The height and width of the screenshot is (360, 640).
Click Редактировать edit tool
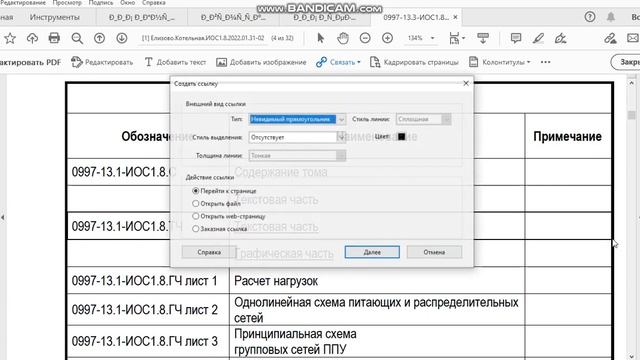(102, 62)
